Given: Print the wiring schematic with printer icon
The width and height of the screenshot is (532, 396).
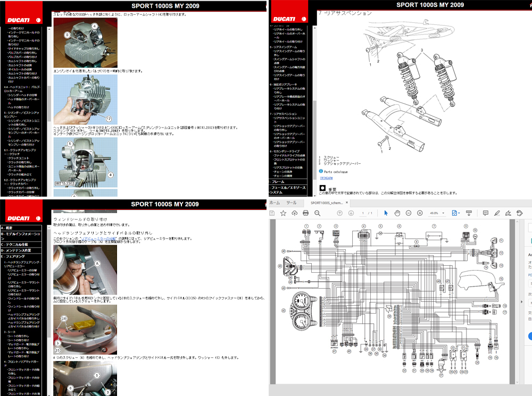Looking at the screenshot, I should pos(306,213).
